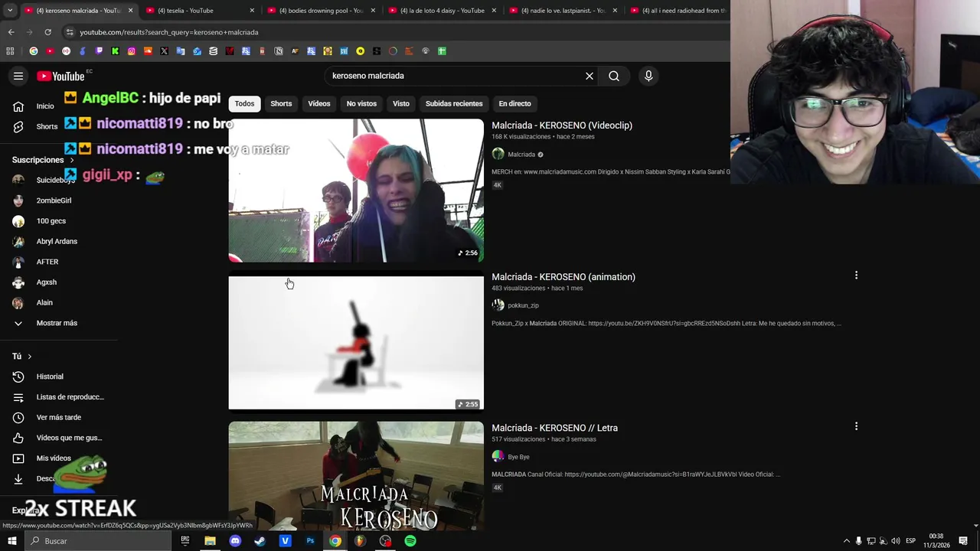
Task: Open options menu for KEROSENO Letra
Action: click(856, 426)
